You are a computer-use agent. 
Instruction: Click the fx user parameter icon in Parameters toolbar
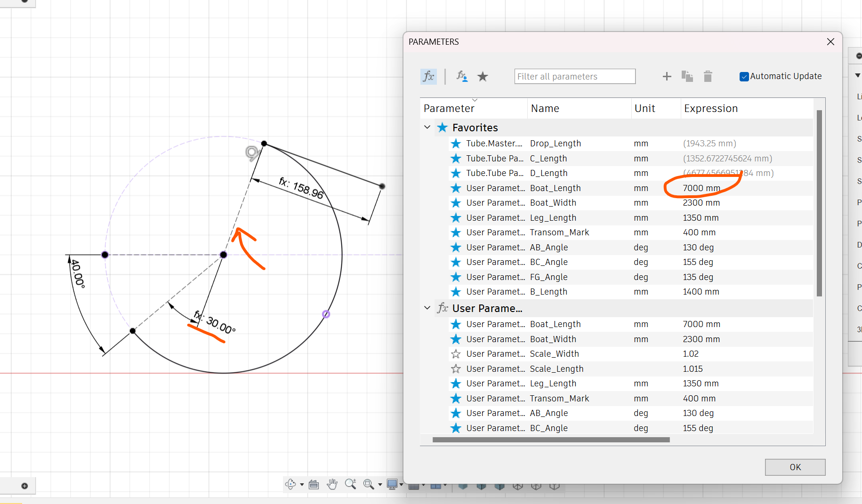click(428, 76)
